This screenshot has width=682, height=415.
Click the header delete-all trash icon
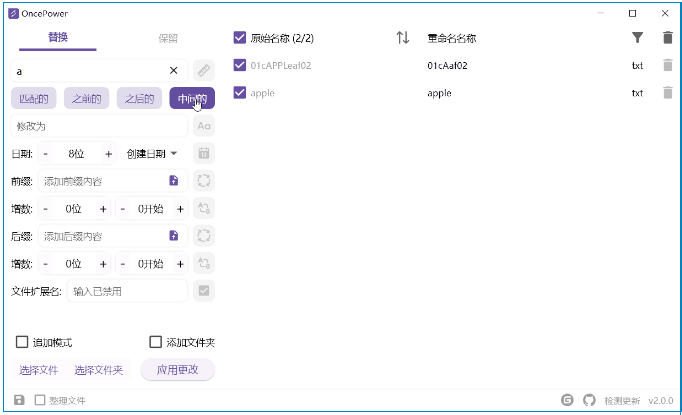668,37
